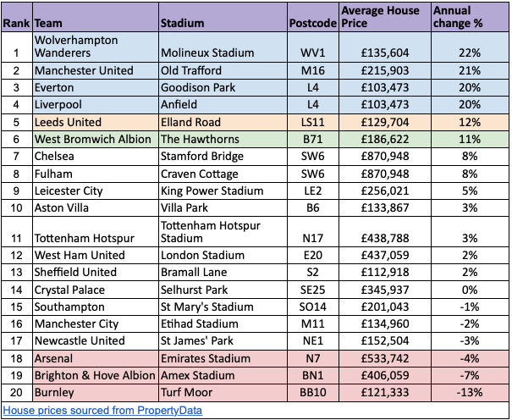Click the E20 postcode cell

(x=313, y=255)
